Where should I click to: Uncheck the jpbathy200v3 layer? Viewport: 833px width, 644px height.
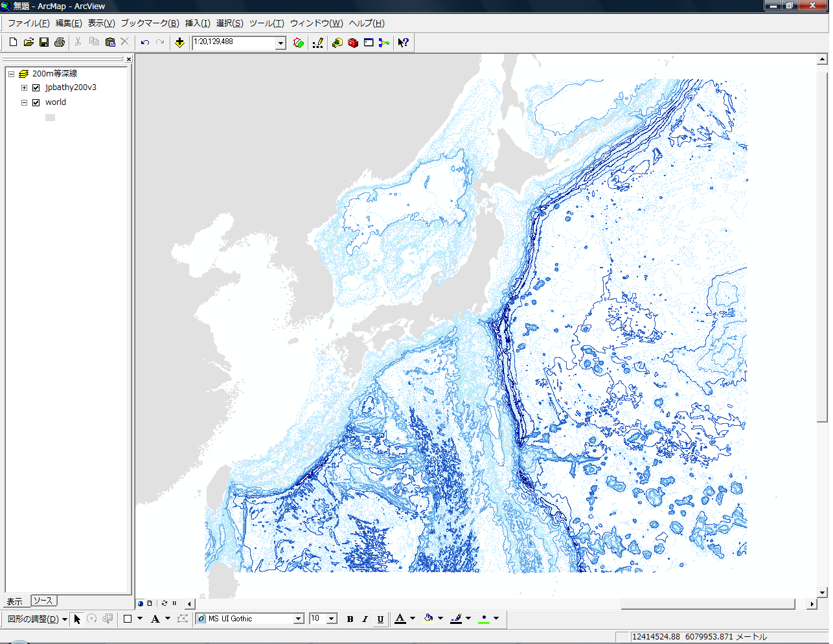tap(36, 87)
